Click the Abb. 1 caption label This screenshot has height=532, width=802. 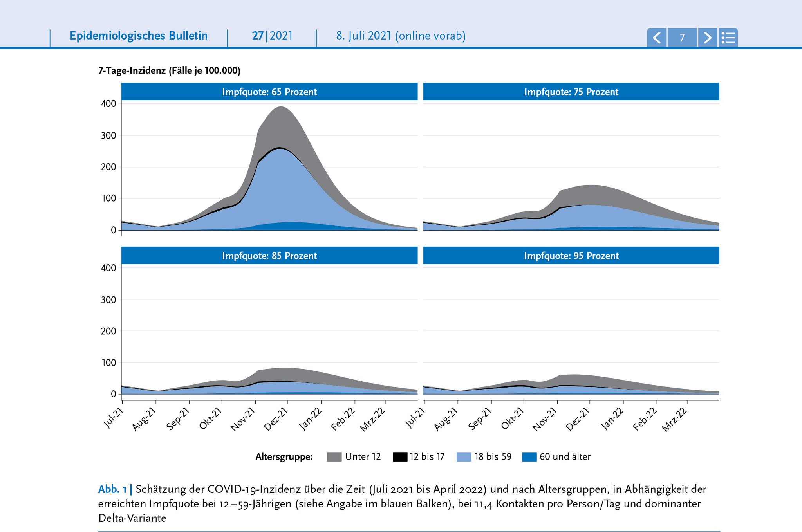click(112, 489)
